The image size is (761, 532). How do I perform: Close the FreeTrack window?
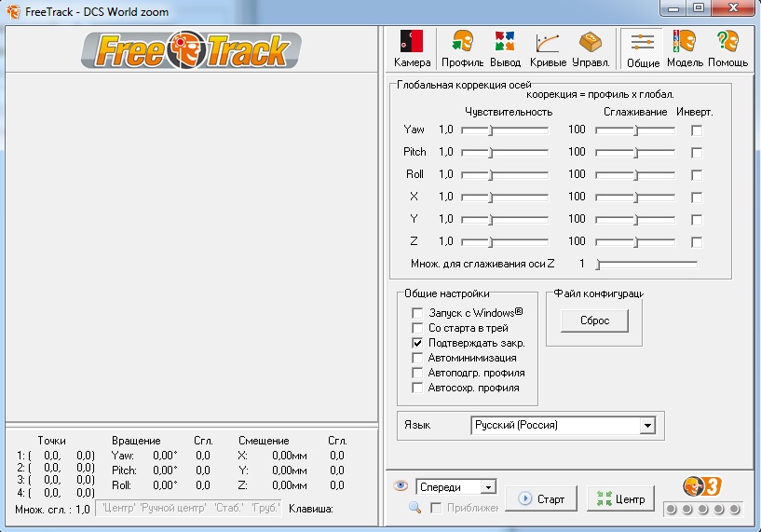coord(733,7)
